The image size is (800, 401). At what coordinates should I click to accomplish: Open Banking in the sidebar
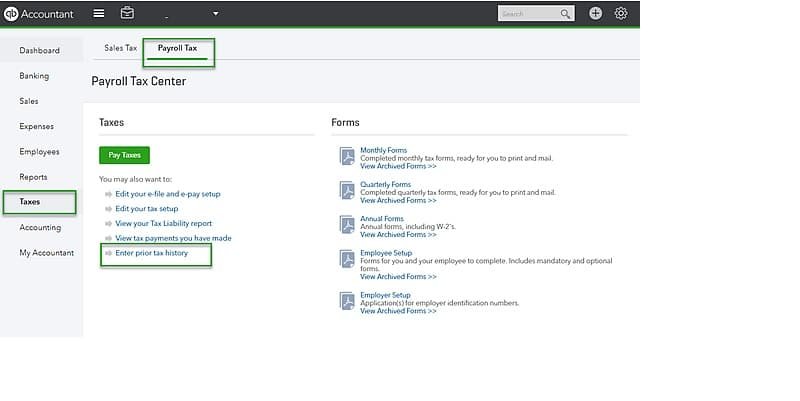coord(34,76)
